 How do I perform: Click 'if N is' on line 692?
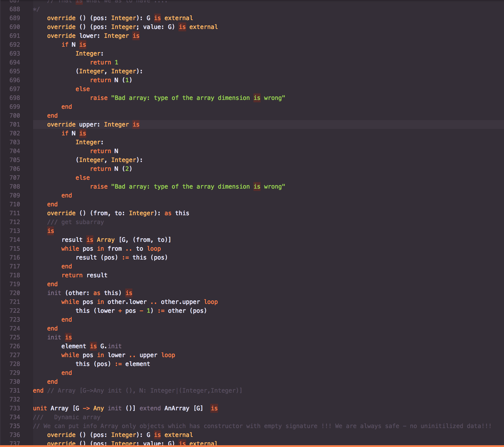coord(74,45)
